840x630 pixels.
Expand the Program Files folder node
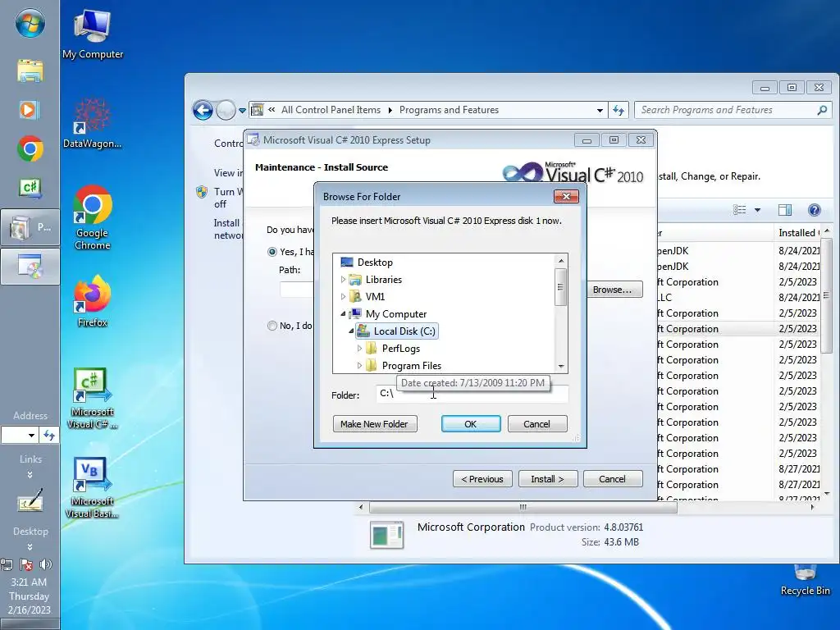(359, 365)
